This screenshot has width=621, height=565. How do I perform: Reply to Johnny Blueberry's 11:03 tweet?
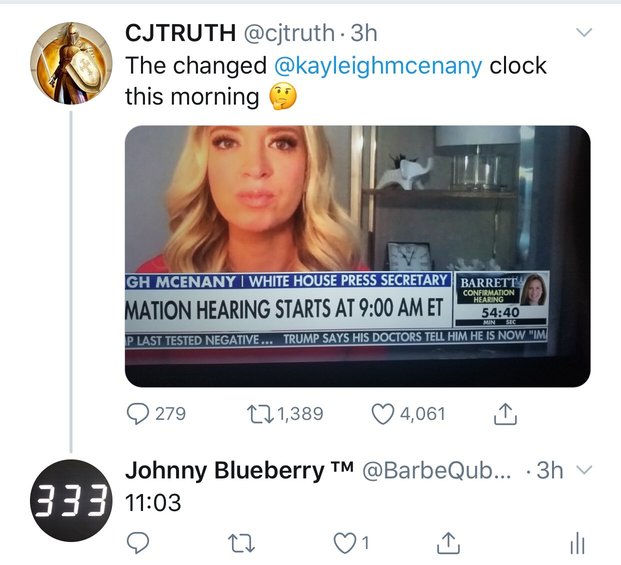[x=137, y=542]
